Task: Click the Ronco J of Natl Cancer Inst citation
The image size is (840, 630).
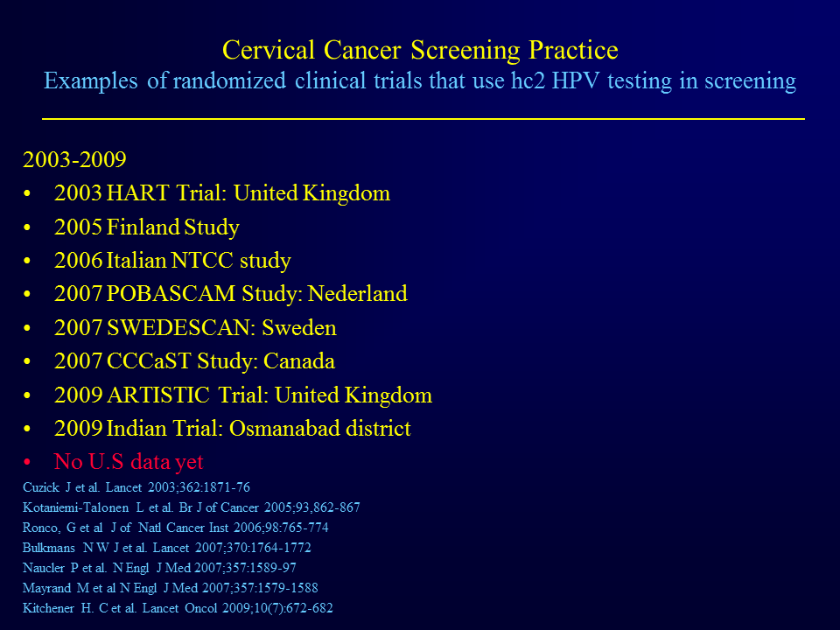Action: pos(176,528)
